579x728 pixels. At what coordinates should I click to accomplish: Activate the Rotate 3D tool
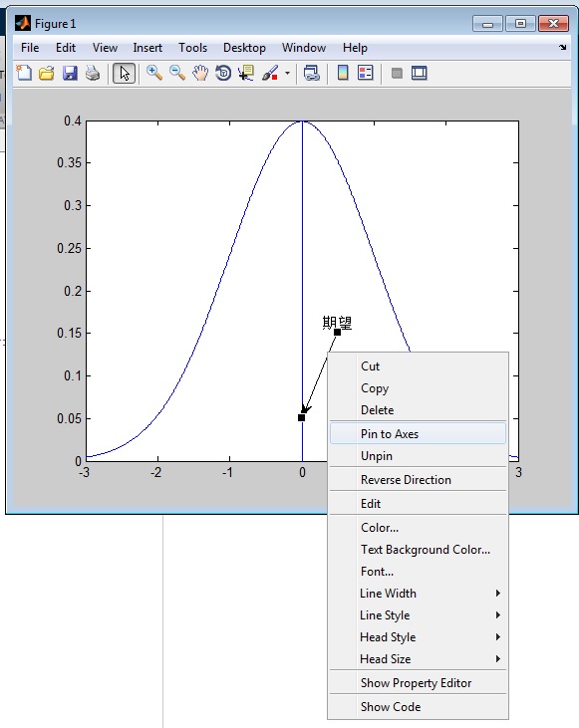(x=223, y=73)
